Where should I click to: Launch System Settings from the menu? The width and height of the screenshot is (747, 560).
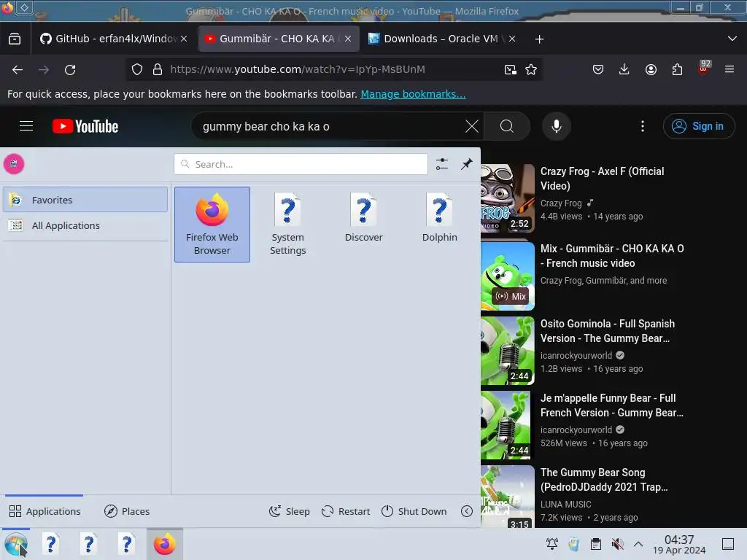287,225
